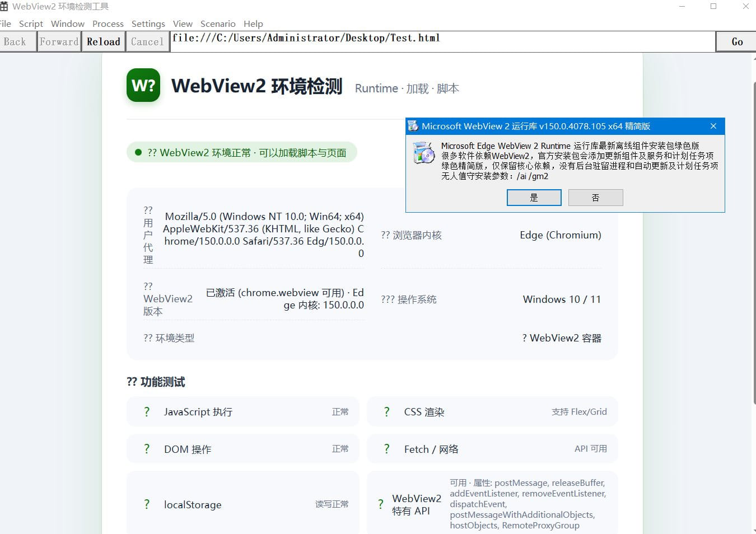The width and height of the screenshot is (756, 534).
Task: Confirm the install dialog with 是
Action: pos(534,198)
